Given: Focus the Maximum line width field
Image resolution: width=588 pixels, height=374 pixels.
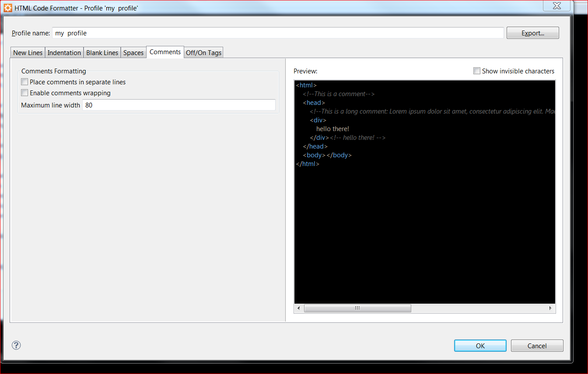Looking at the screenshot, I should (x=179, y=105).
